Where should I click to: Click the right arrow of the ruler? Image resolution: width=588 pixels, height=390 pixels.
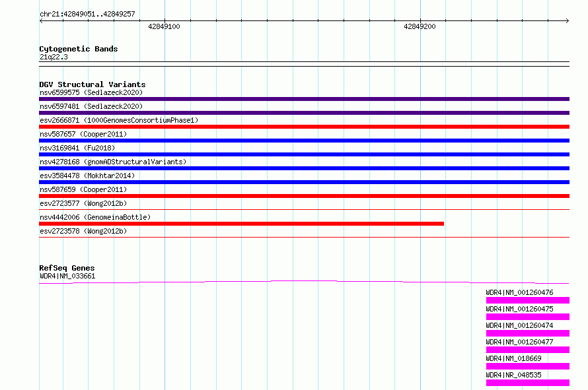click(568, 21)
